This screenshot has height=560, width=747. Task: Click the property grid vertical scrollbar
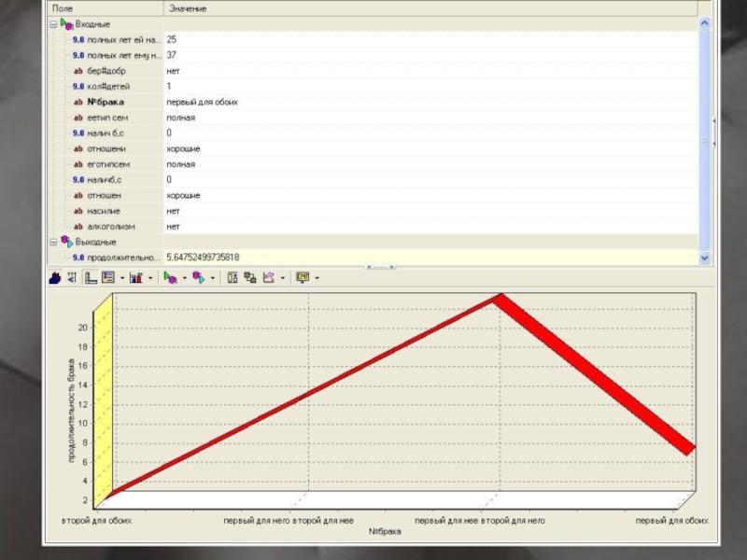click(x=705, y=140)
